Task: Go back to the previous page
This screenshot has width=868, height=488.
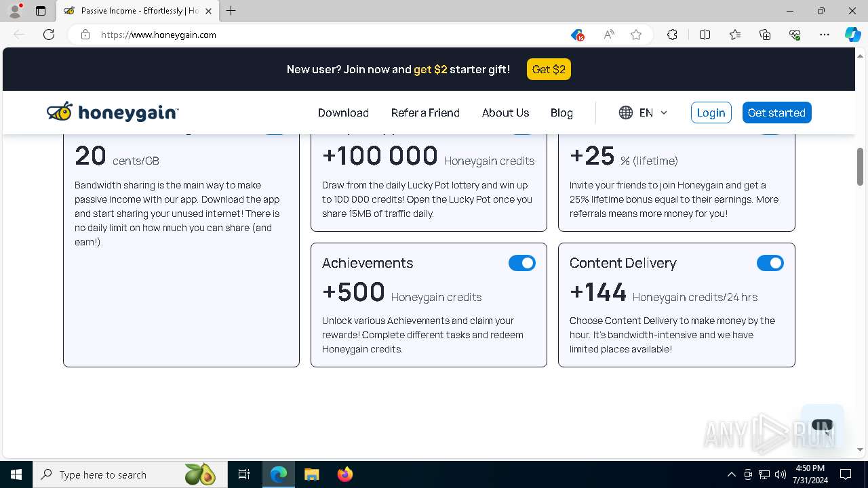Action: point(19,35)
